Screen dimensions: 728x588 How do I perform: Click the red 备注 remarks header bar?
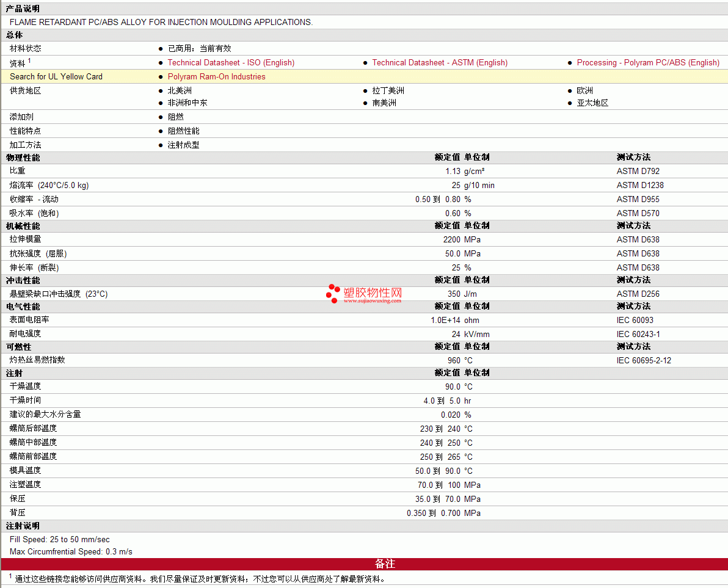tap(364, 564)
